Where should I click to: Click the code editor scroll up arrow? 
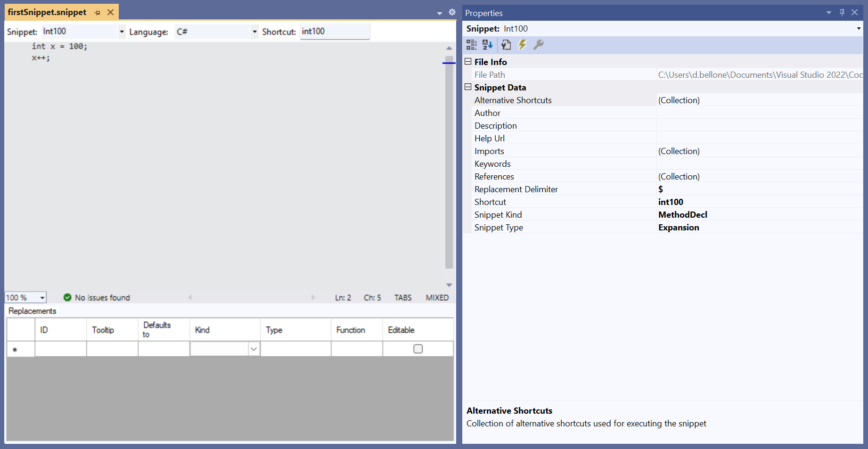pyautogui.click(x=449, y=48)
